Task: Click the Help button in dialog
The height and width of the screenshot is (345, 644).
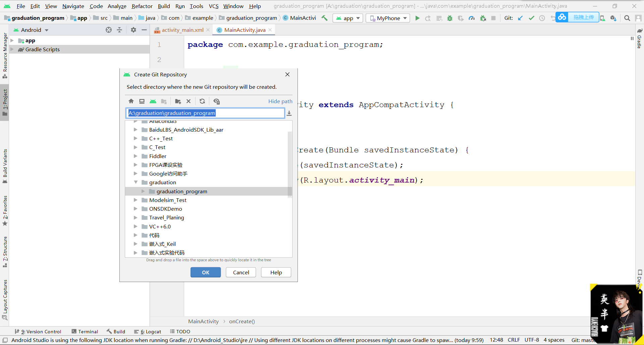Action: point(276,272)
